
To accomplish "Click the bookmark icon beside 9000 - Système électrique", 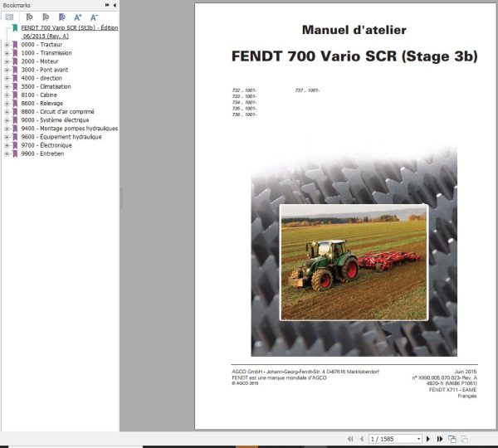I will click(x=15, y=120).
